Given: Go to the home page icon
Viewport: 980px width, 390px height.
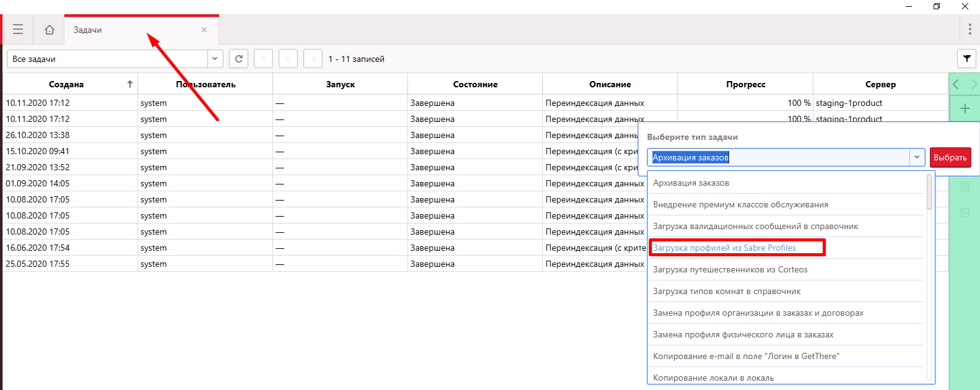Looking at the screenshot, I should tap(50, 30).
